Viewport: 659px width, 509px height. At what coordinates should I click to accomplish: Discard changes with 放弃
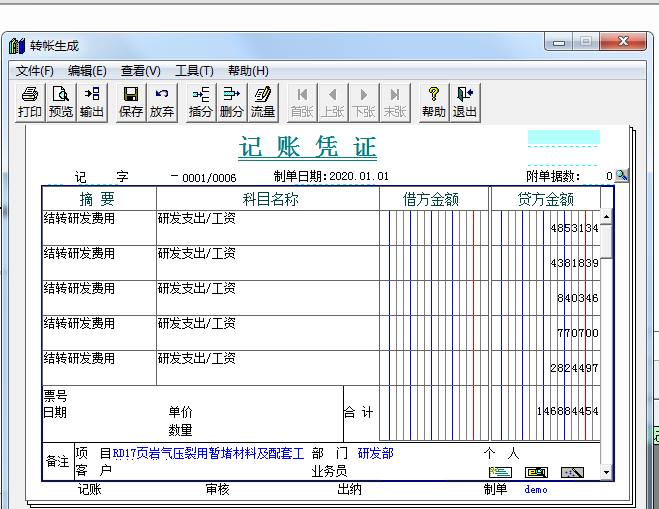click(x=162, y=103)
